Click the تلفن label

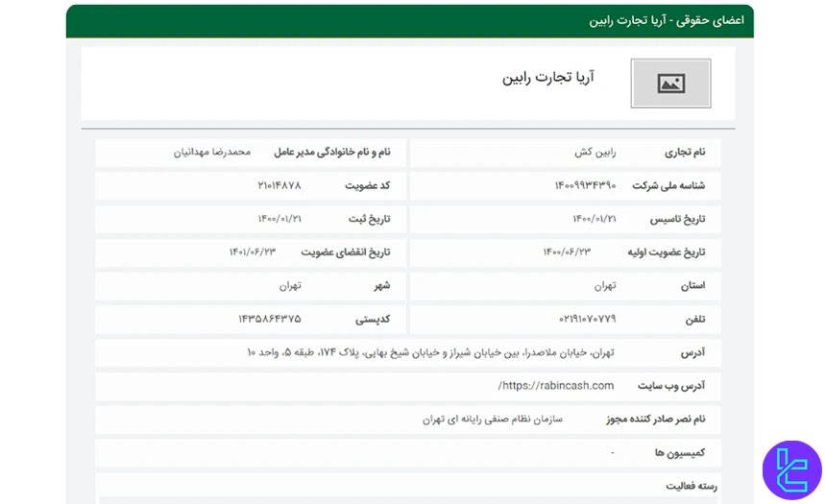click(x=694, y=319)
